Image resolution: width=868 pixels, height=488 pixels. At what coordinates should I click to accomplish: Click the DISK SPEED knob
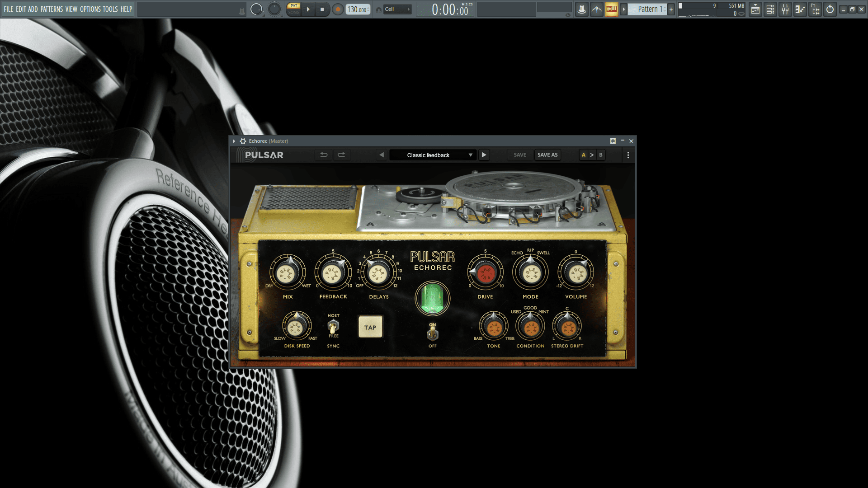click(297, 326)
